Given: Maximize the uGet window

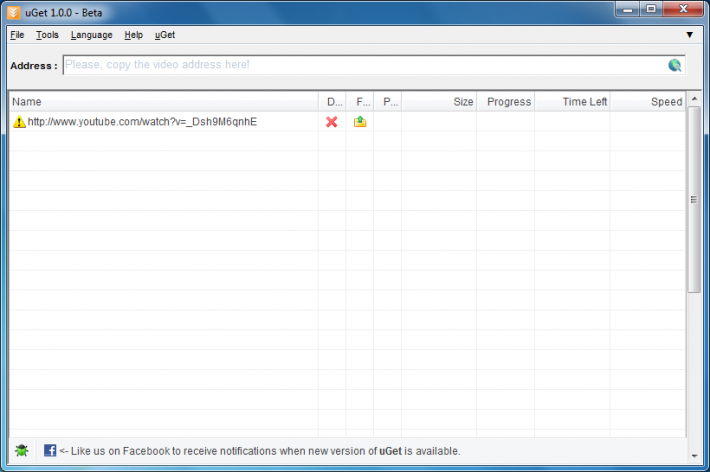Looking at the screenshot, I should pos(651,9).
